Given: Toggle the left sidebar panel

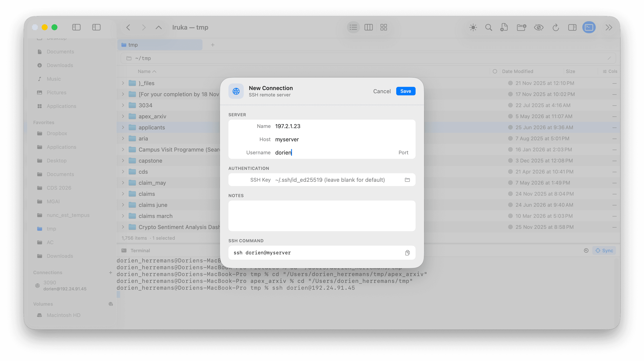Looking at the screenshot, I should [76, 27].
